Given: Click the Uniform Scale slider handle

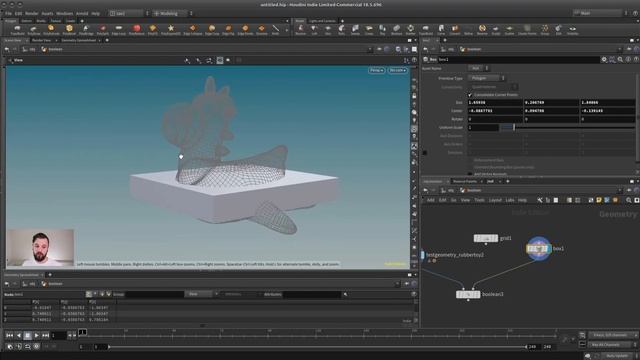Looking at the screenshot, I should click(x=513, y=127).
